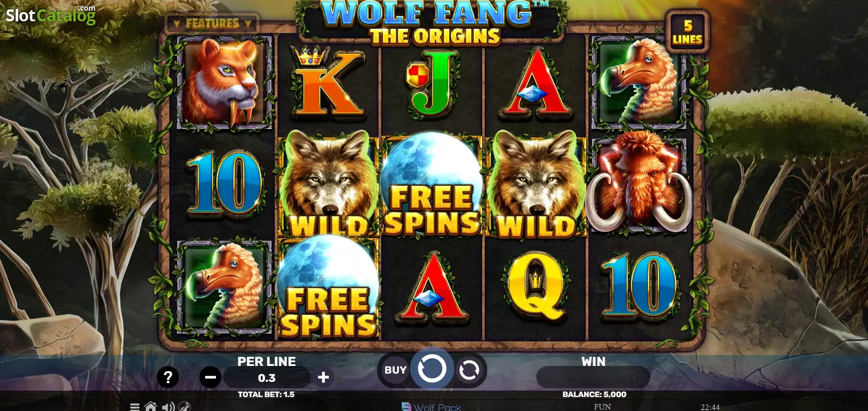Click the SlotCatalog.com logo

pyautogui.click(x=51, y=15)
